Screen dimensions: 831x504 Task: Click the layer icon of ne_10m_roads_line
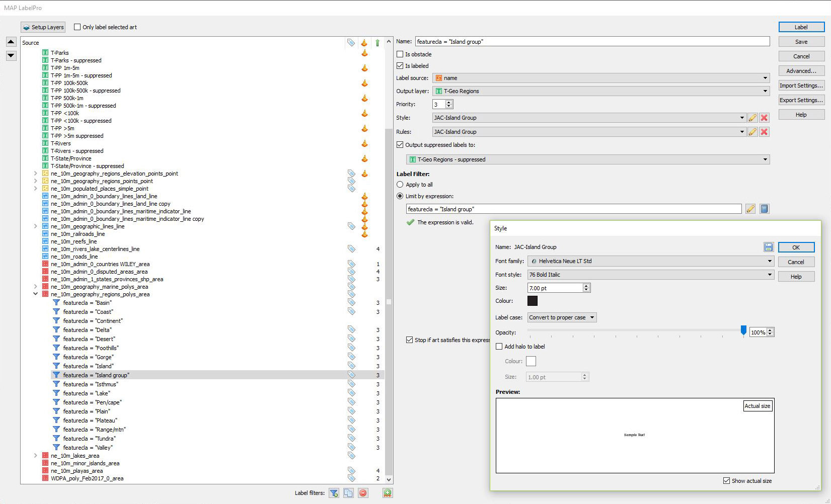click(x=45, y=257)
